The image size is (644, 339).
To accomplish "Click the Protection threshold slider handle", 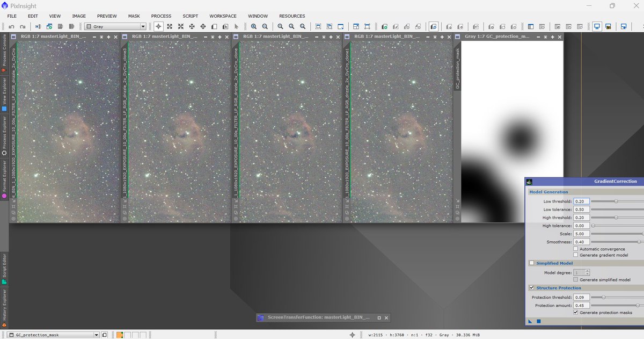I will [603, 297].
